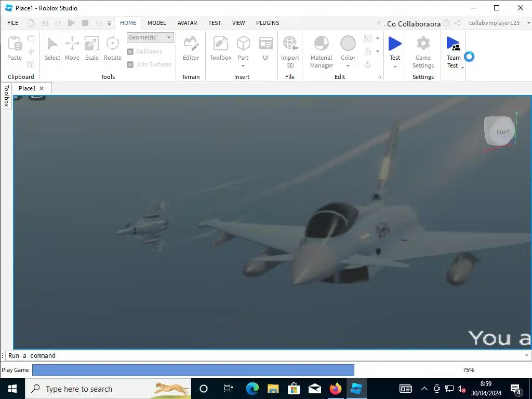Click the Front face of view cube

[503, 131]
